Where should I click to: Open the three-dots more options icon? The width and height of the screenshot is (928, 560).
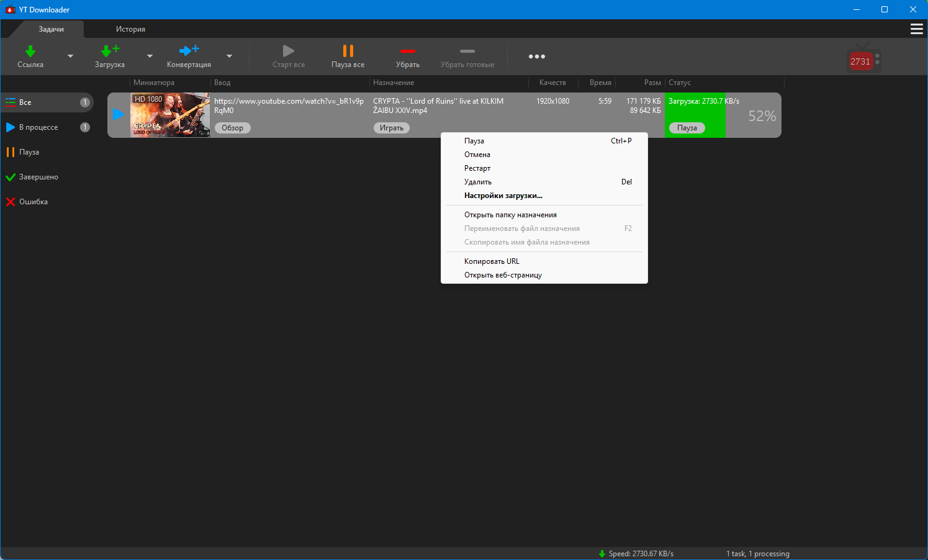[536, 56]
